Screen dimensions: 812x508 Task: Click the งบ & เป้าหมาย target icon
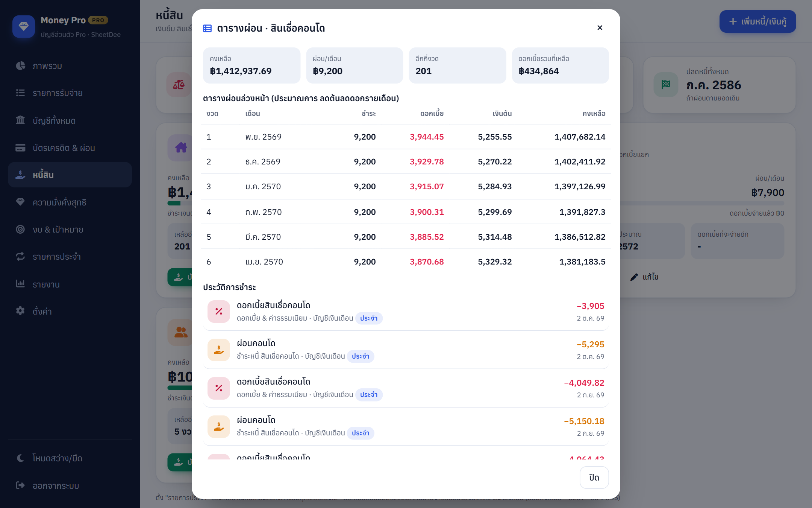click(20, 229)
